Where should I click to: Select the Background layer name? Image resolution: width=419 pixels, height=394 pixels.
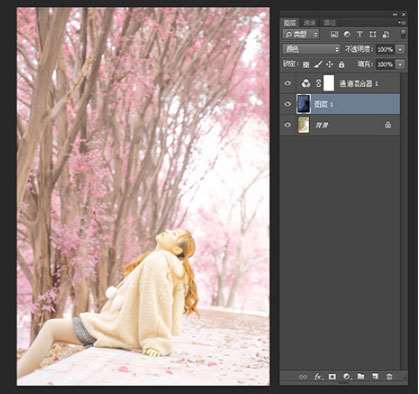point(321,125)
